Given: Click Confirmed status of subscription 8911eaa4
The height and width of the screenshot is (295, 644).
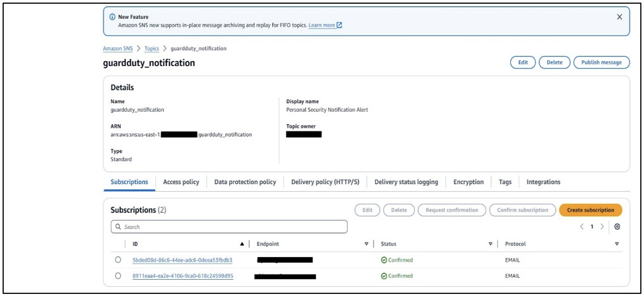Looking at the screenshot, I should pyautogui.click(x=397, y=276).
